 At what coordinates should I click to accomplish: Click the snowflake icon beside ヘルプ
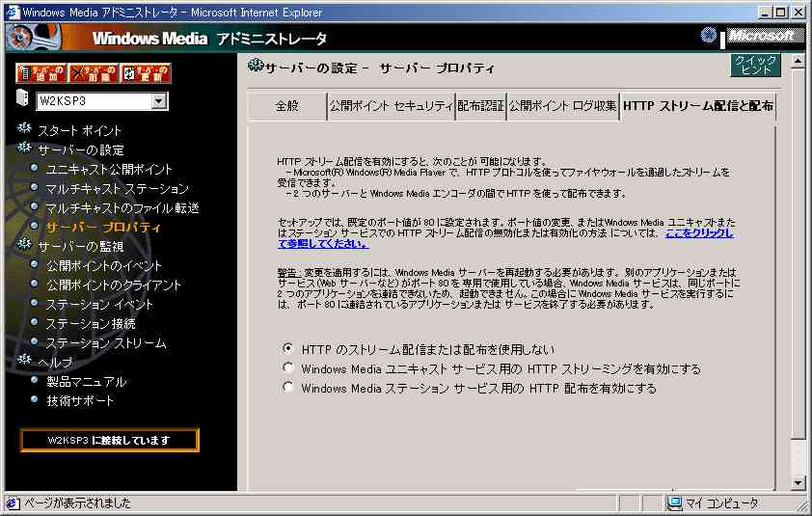[x=24, y=360]
